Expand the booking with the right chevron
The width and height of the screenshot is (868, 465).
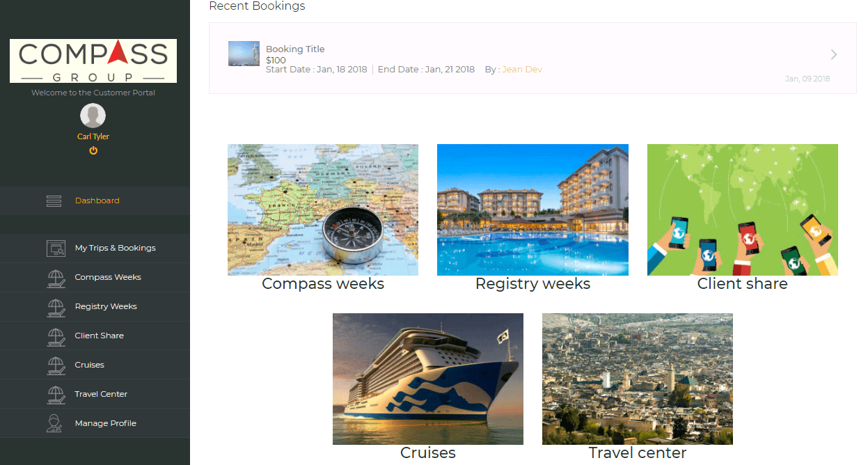[x=834, y=54]
